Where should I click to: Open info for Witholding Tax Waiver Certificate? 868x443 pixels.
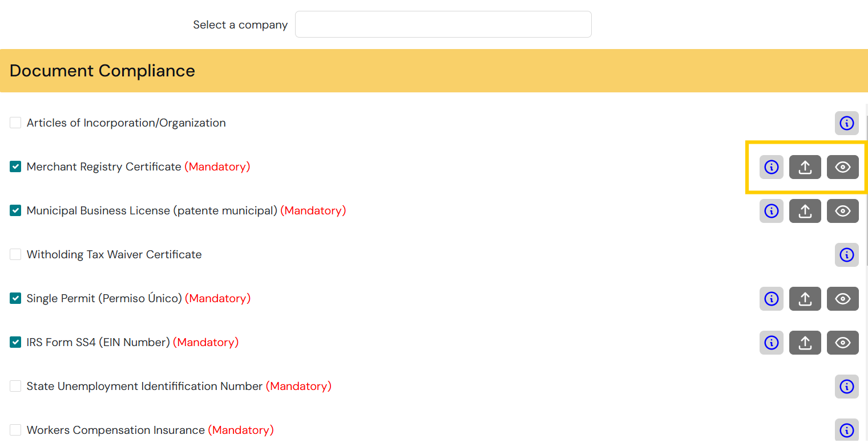(x=846, y=255)
